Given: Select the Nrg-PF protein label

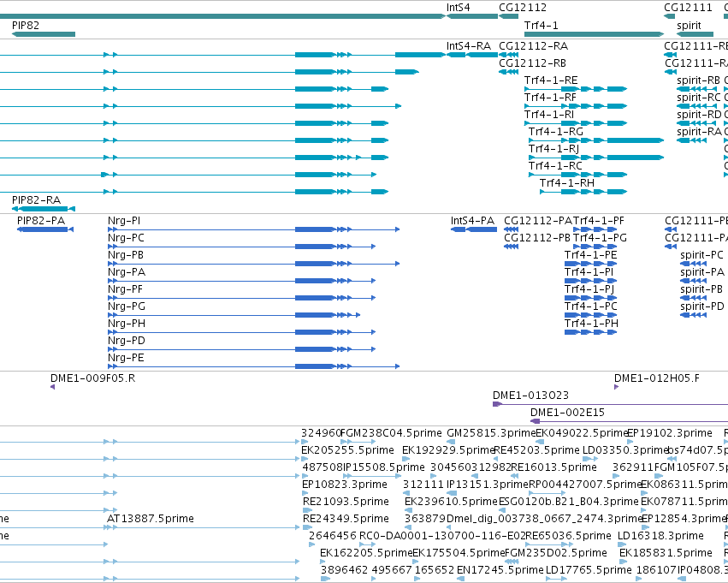Looking at the screenshot, I should 125,289.
